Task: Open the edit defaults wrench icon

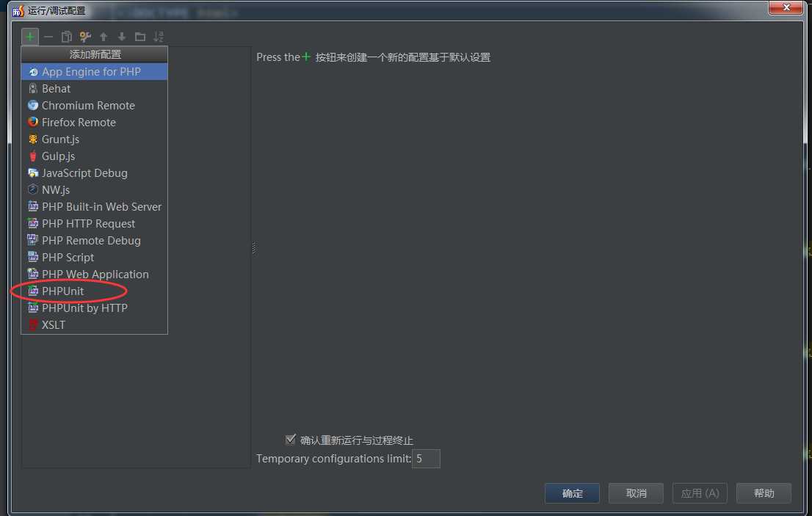Action: click(85, 37)
